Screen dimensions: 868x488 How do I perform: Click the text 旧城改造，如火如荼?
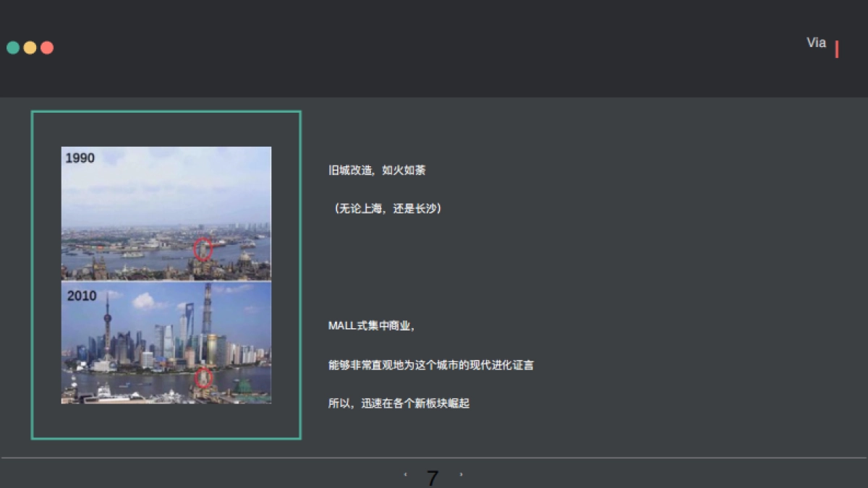click(x=378, y=171)
